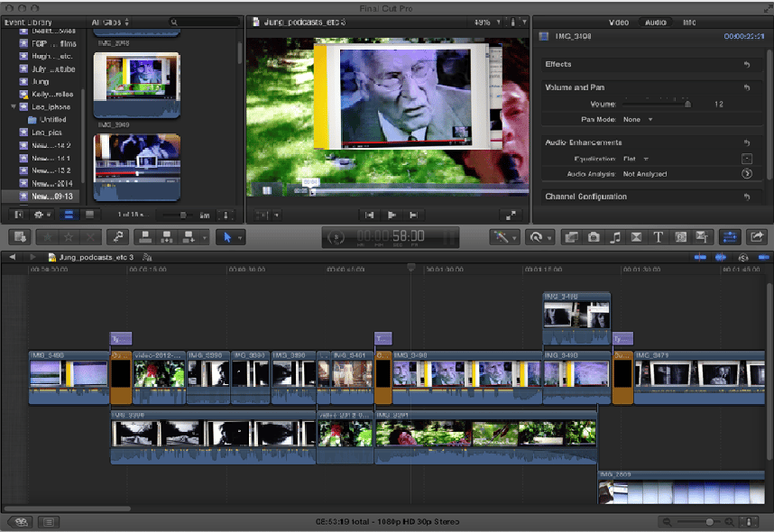Select the Jung event in library
This screenshot has height=532, width=774.
pos(40,81)
